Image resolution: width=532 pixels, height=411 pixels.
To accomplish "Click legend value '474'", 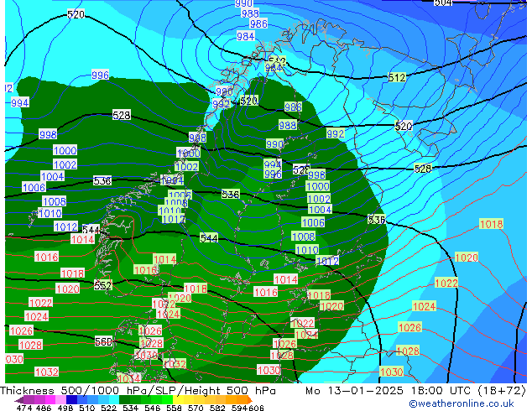I will click(x=24, y=408).
